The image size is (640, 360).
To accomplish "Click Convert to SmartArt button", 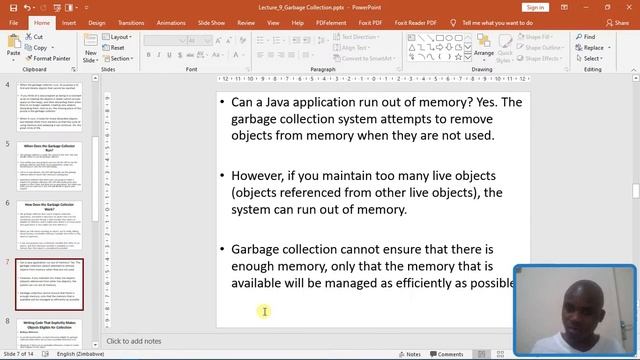I will [364, 58].
